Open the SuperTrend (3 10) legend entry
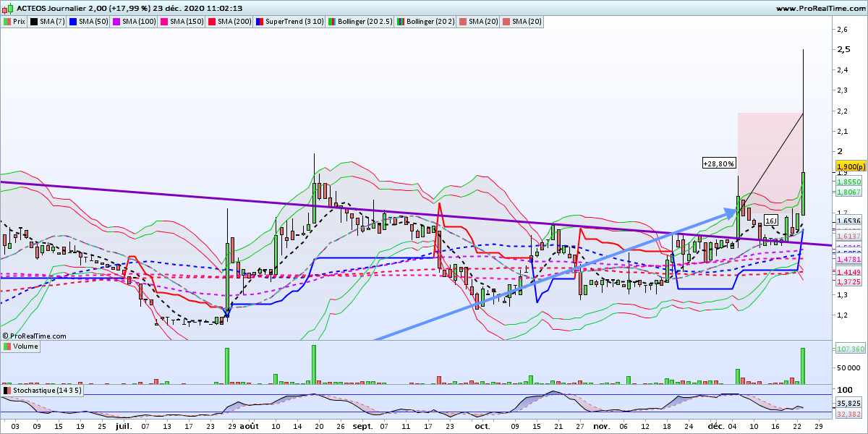 click(291, 22)
